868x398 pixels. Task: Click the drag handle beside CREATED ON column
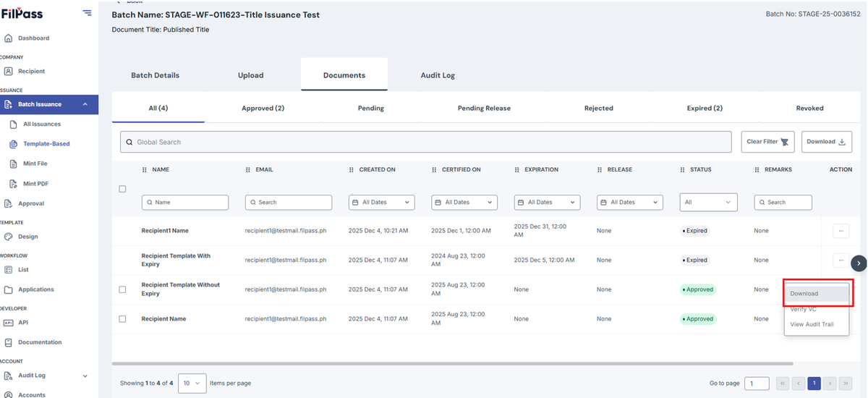point(352,169)
